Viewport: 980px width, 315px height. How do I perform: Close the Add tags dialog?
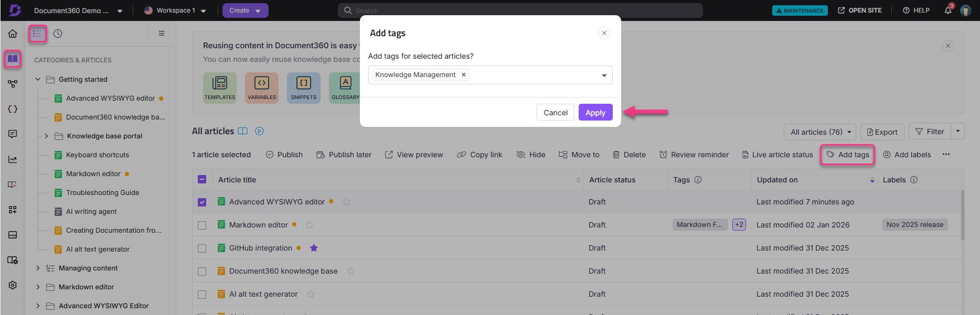click(604, 33)
